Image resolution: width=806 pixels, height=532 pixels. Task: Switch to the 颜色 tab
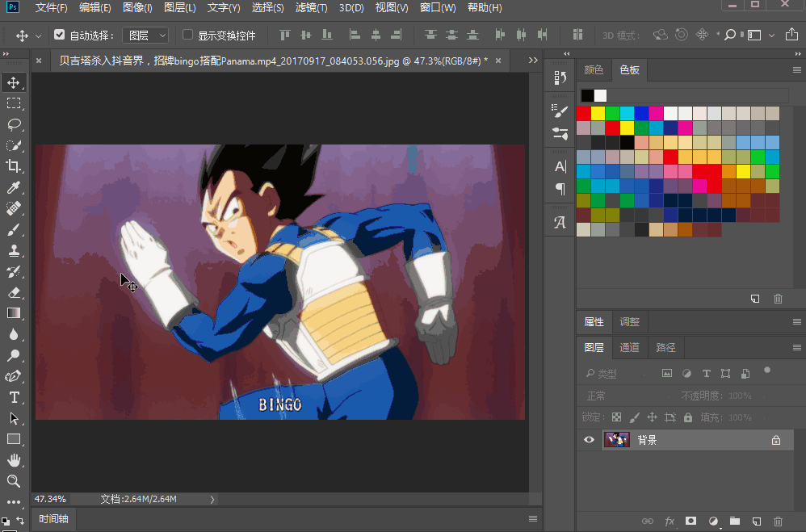[594, 70]
